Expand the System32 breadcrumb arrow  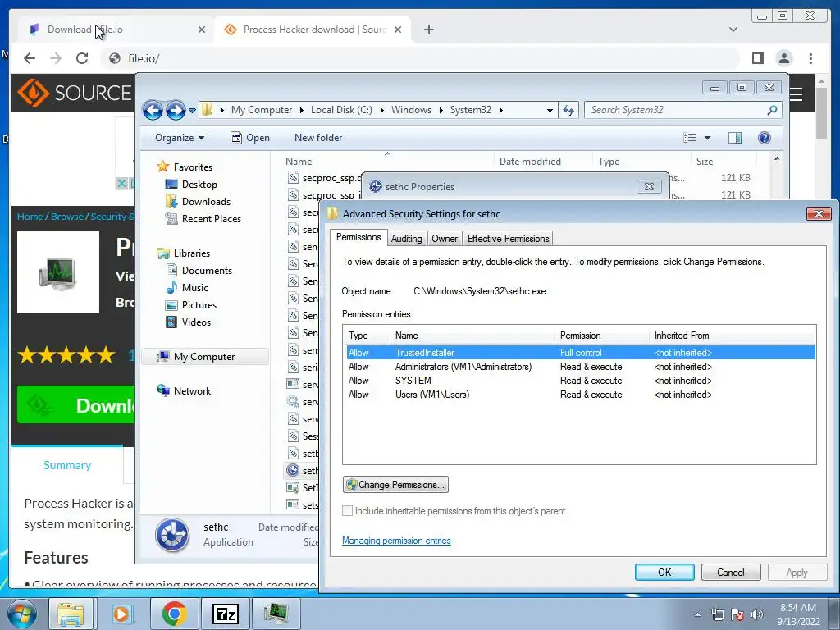tap(501, 111)
